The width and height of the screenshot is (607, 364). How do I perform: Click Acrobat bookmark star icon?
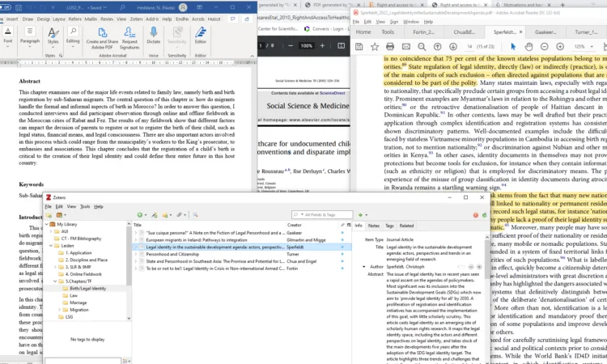(375, 46)
